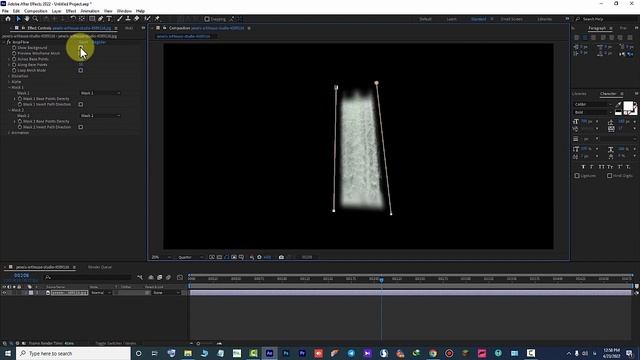Select the Puppet Pin tool
This screenshot has width=640, height=360.
157,19
